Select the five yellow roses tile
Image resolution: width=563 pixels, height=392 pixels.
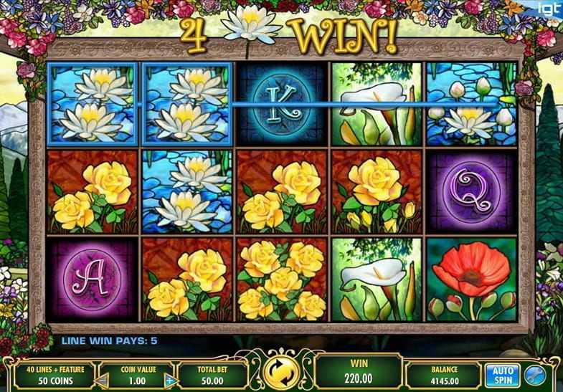click(282, 279)
